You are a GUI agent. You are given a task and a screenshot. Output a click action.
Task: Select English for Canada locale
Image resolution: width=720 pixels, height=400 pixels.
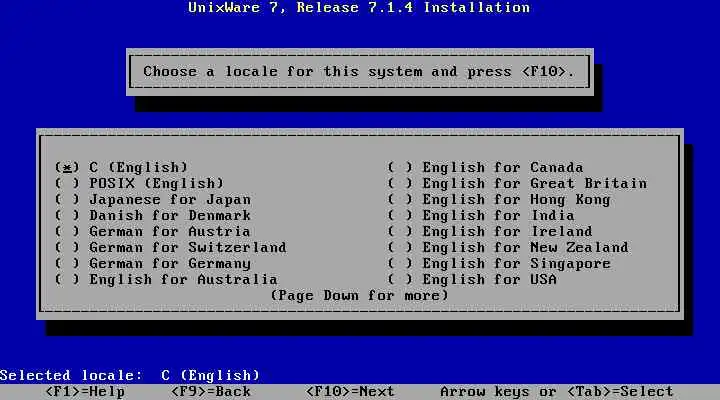coord(485,167)
